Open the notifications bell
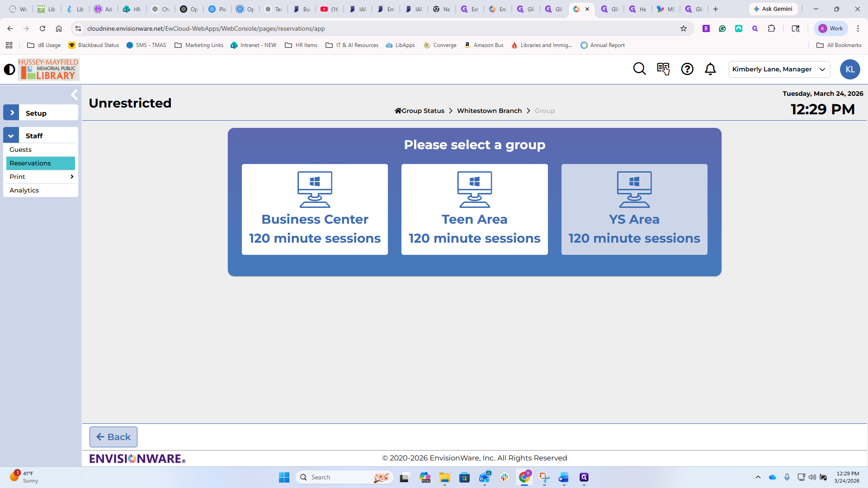868x488 pixels. click(x=710, y=69)
